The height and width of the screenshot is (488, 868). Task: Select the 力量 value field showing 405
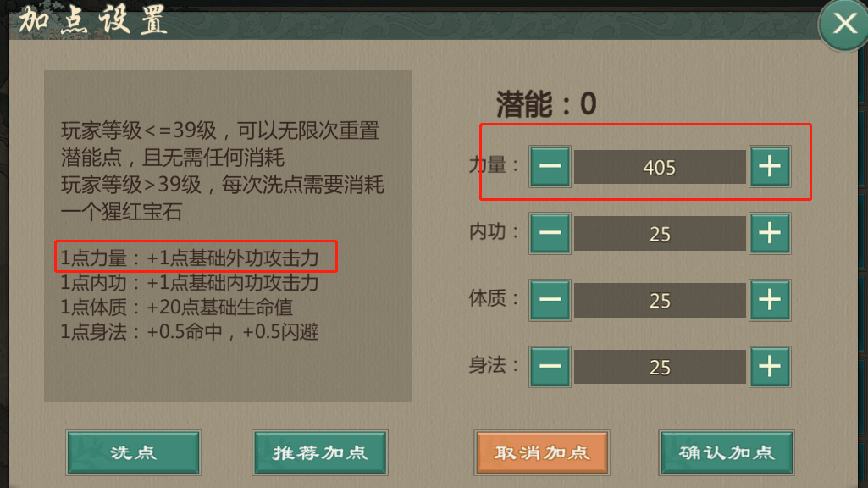[660, 167]
